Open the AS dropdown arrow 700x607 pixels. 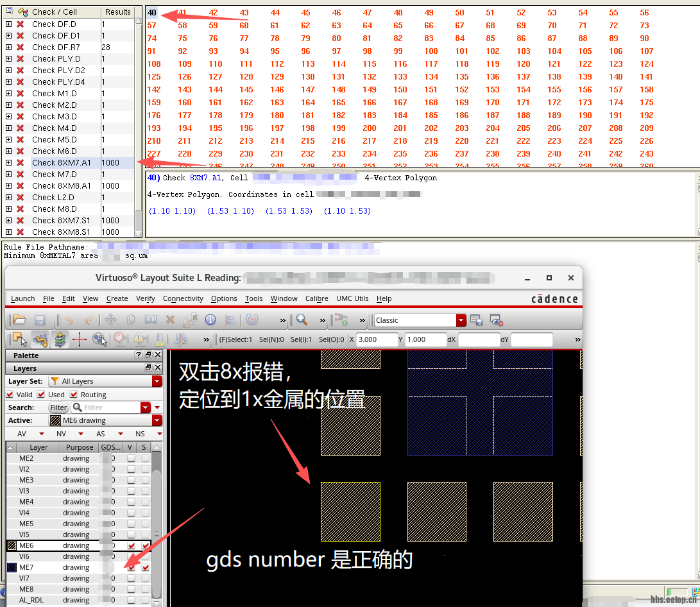121,434
